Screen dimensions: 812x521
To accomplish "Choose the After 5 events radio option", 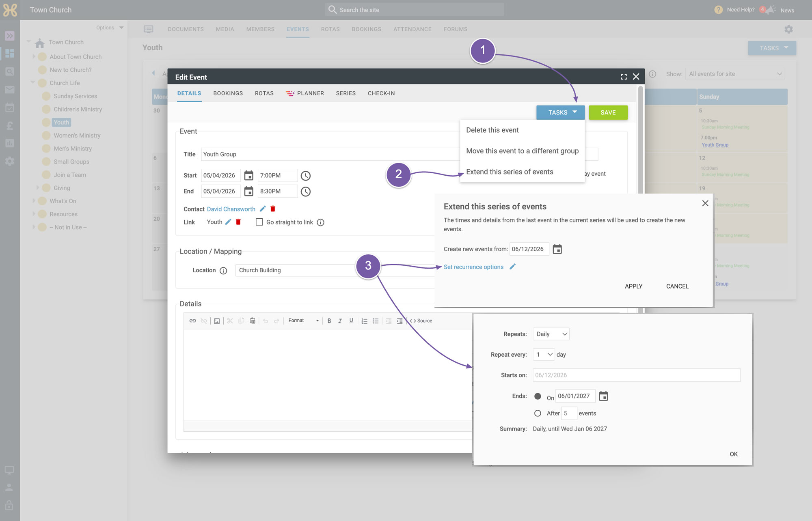I will click(x=538, y=413).
